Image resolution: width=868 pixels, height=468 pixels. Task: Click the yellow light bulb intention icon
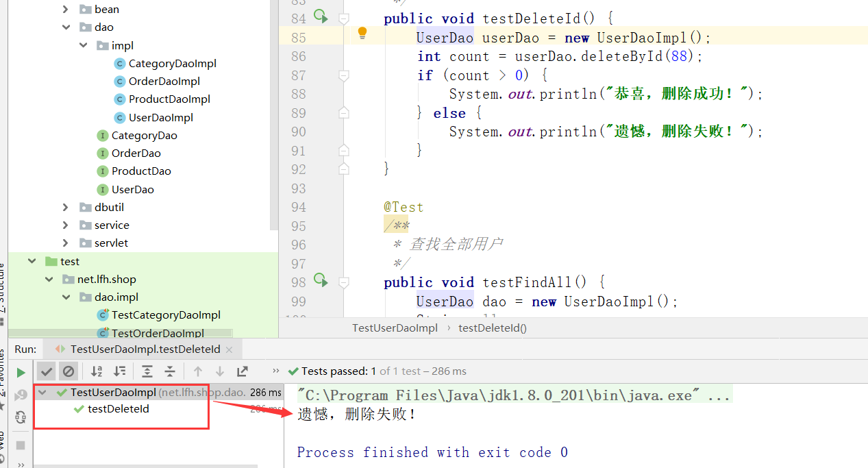pyautogui.click(x=362, y=33)
